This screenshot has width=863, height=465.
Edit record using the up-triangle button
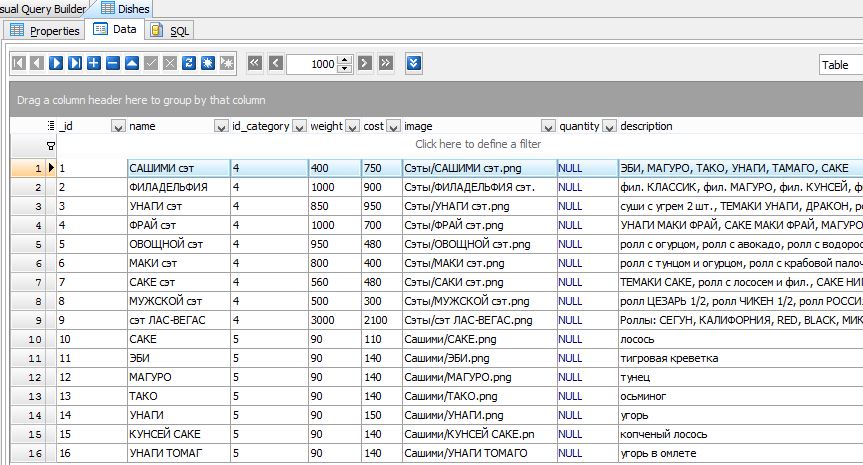point(132,63)
